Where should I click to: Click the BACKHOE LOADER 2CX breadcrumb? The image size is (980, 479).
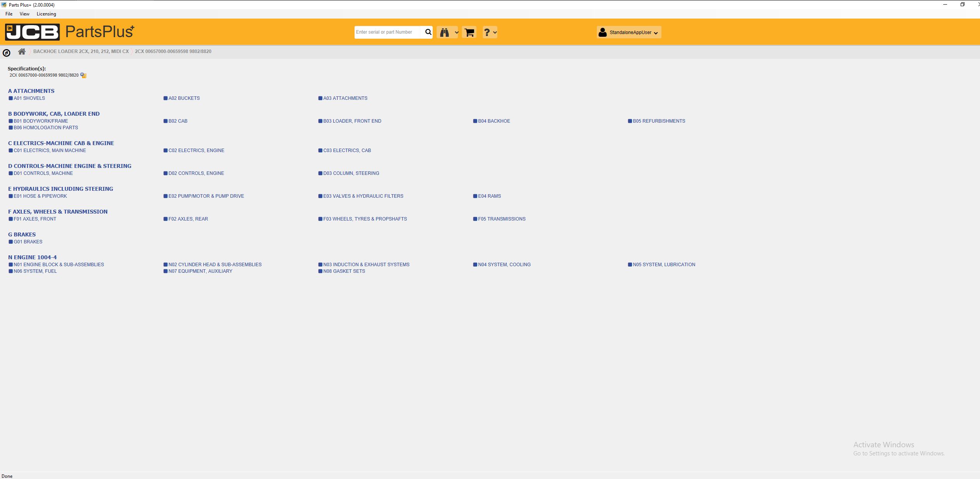[81, 51]
